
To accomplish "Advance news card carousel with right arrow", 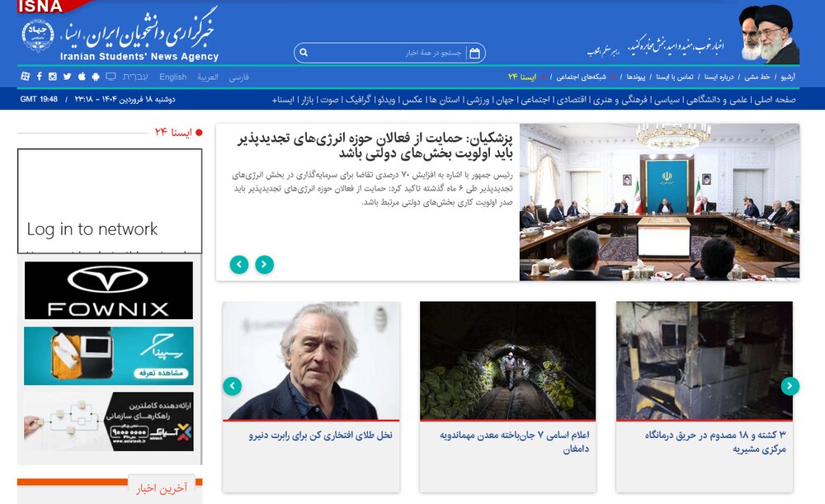I will [x=790, y=386].
